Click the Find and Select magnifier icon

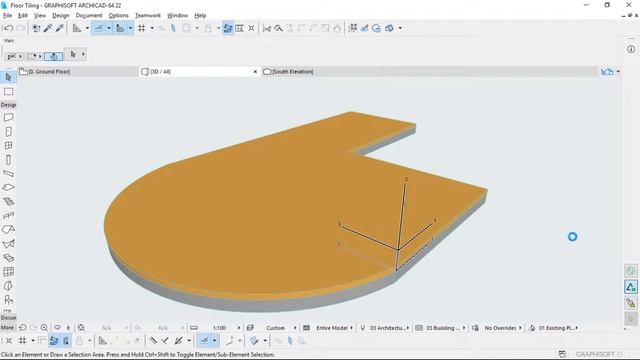coord(278,28)
